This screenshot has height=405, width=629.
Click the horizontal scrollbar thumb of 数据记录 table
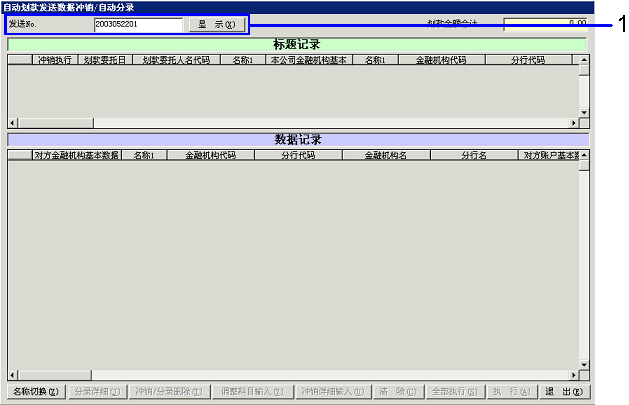(x=55, y=375)
